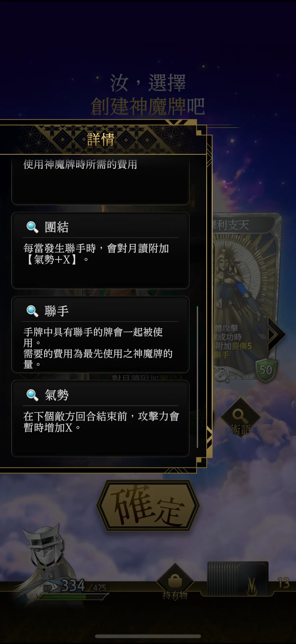Tap the magnifier icon beside 團結
This screenshot has height=644, width=296.
32,227
